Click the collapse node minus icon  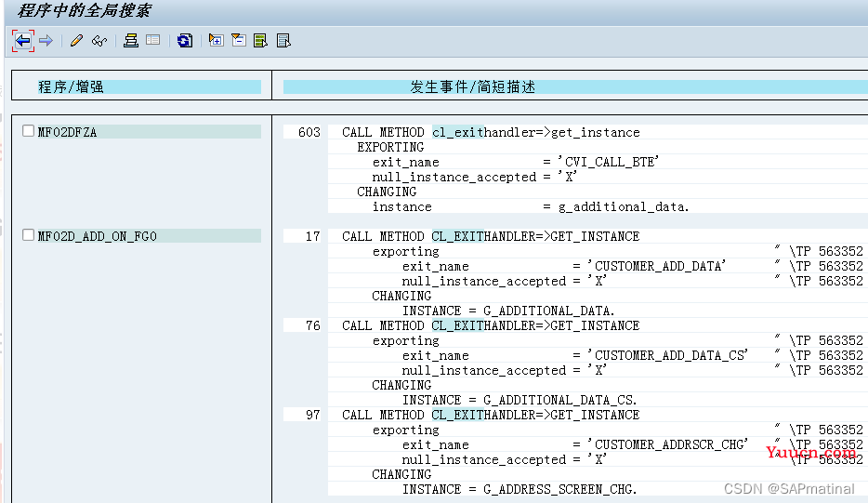pos(239,40)
